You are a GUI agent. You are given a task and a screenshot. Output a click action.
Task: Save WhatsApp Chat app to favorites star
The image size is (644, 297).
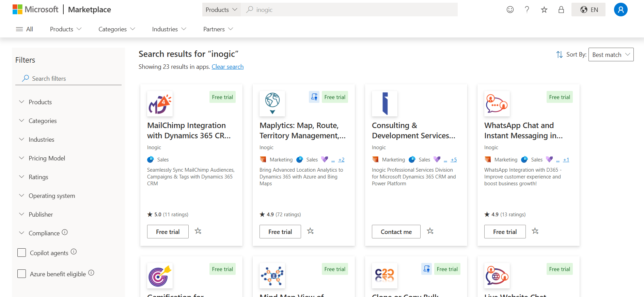[x=535, y=231]
